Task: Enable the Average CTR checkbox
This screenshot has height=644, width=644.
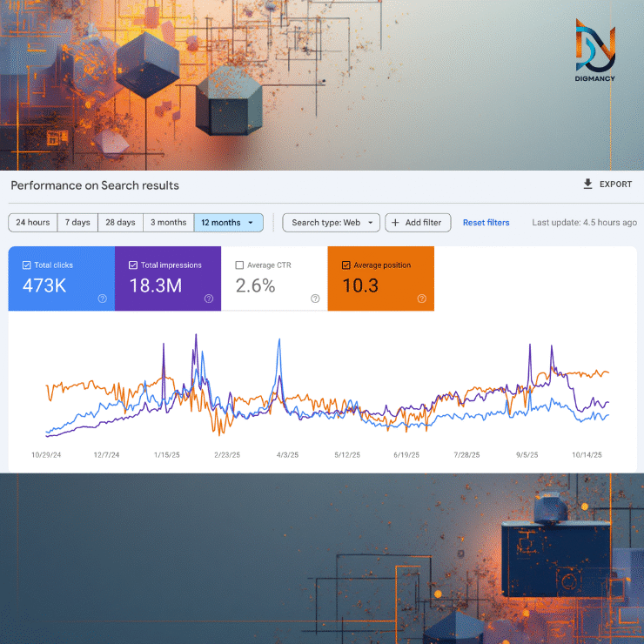Action: (239, 265)
